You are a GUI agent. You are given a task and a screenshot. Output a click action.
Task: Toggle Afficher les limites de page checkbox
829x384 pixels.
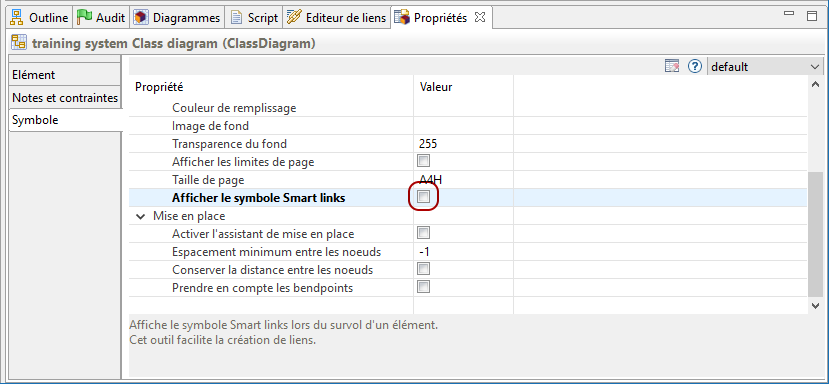423,161
